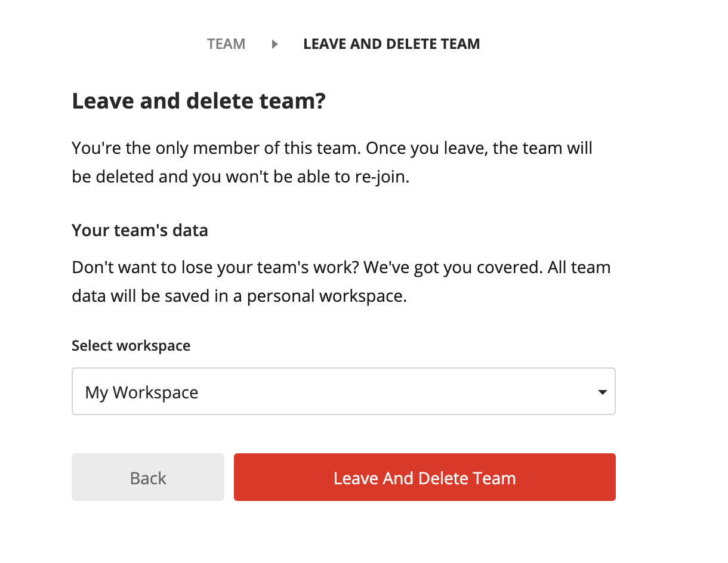This screenshot has width=728, height=563.
Task: Select the downward arrow inside the workspace field
Action: click(601, 392)
